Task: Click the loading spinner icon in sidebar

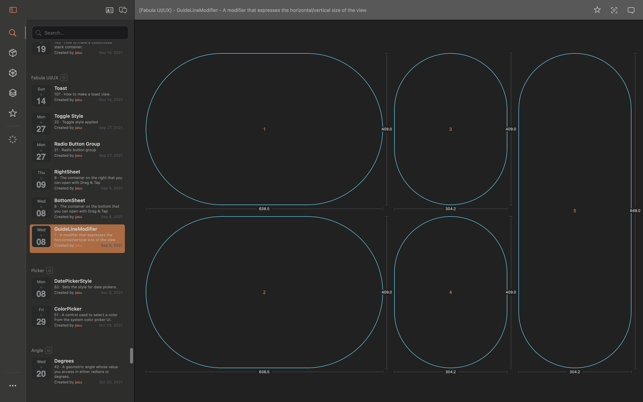Action: [x=13, y=140]
